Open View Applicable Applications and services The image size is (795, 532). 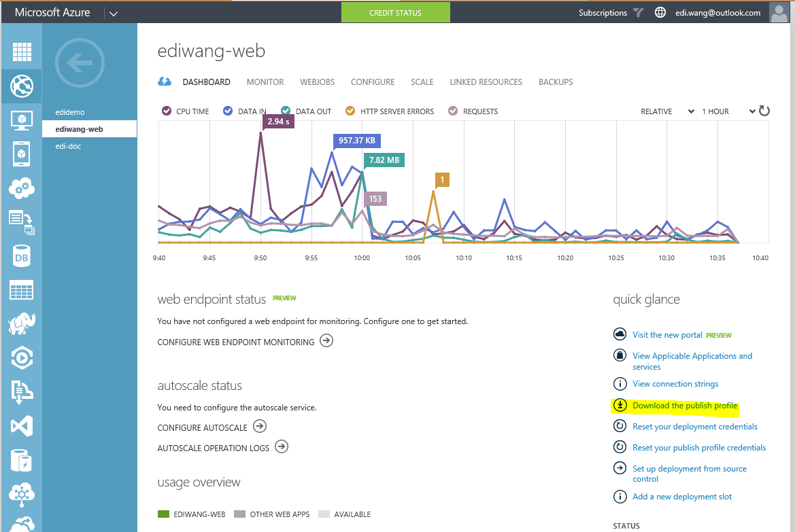(692, 361)
